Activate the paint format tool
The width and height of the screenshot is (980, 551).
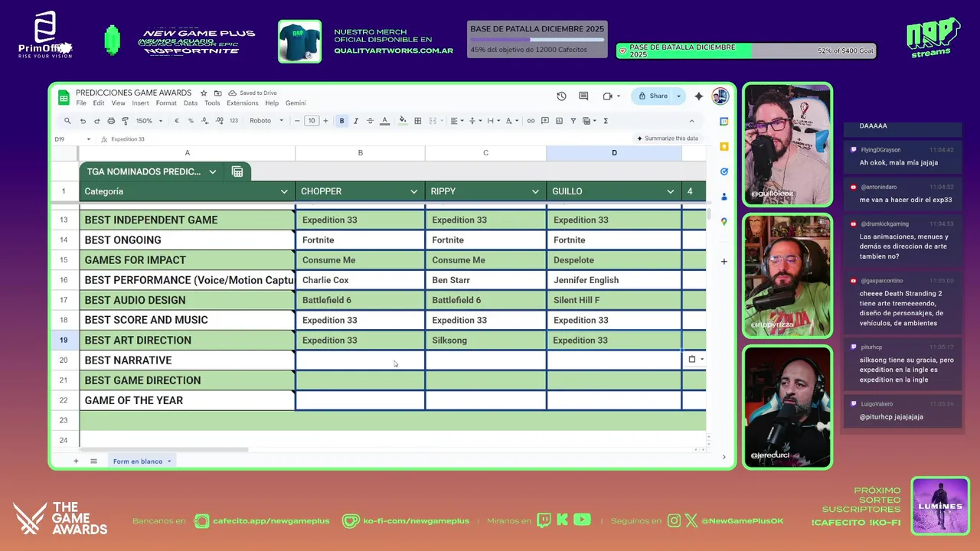tap(125, 121)
